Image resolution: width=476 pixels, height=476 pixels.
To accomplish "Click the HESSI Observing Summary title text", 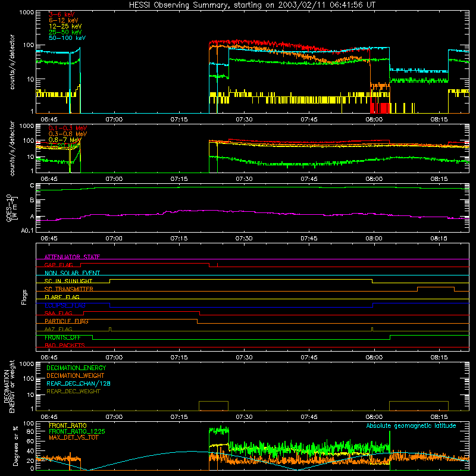I will [252, 5].
